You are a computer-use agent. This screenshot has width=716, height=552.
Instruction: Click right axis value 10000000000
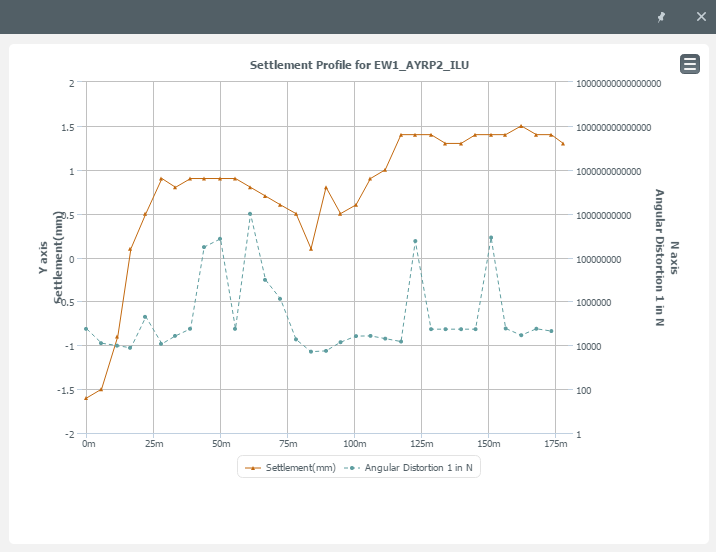(604, 216)
